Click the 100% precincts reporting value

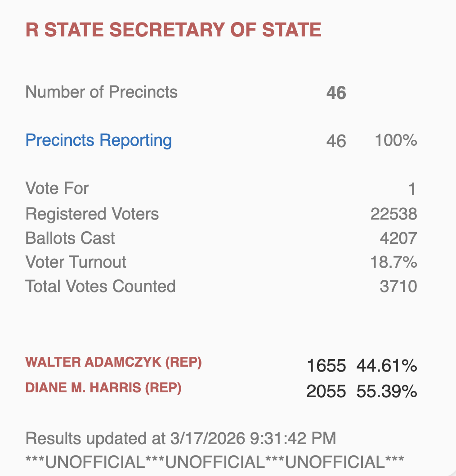point(396,141)
